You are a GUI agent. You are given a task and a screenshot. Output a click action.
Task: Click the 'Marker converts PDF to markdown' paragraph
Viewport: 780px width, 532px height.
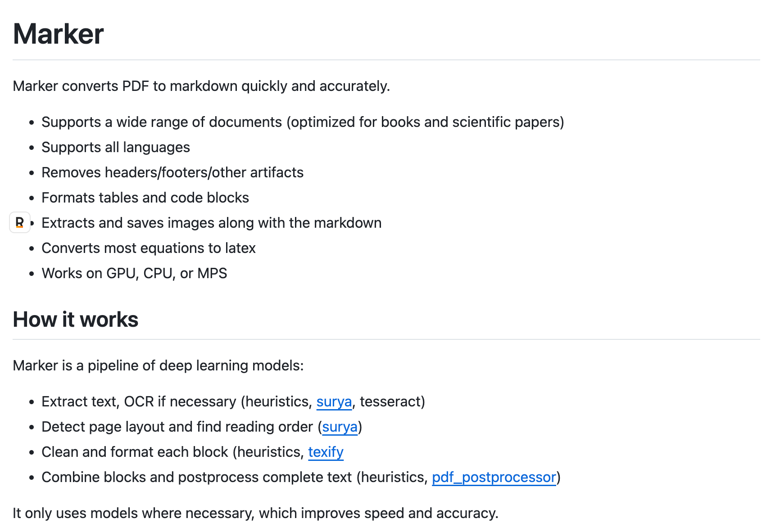pyautogui.click(x=201, y=86)
